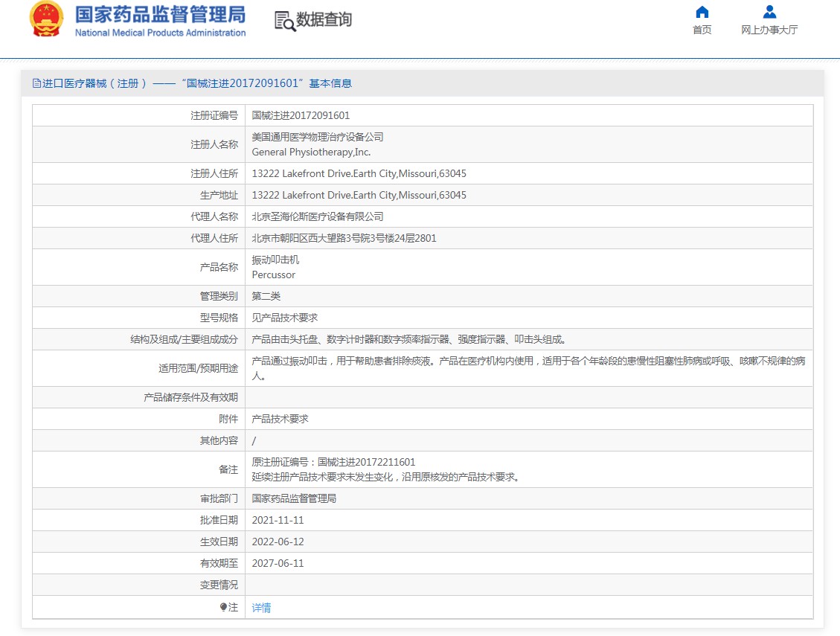Open 网上办事大厅 label
Screen dimensions: 840x636
pyautogui.click(x=769, y=30)
